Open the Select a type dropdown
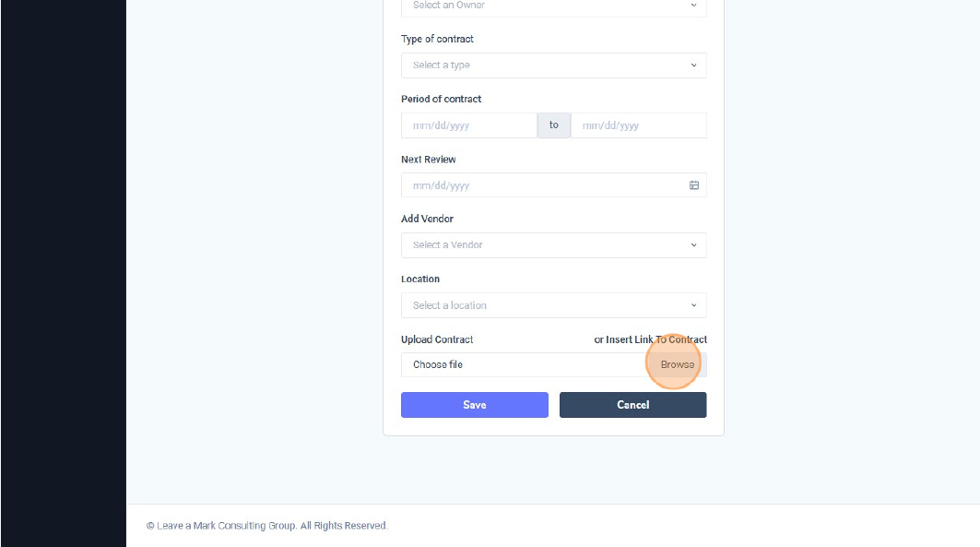The image size is (980, 547). (x=553, y=65)
